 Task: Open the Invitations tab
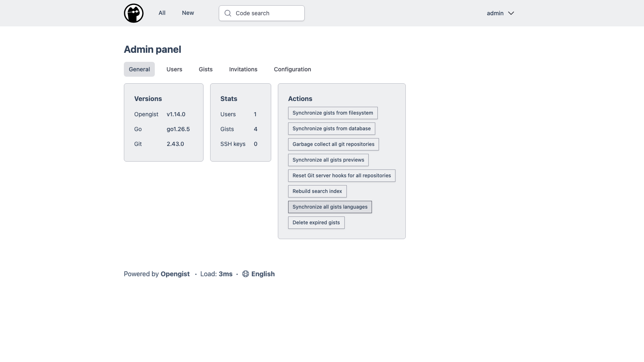(x=243, y=69)
